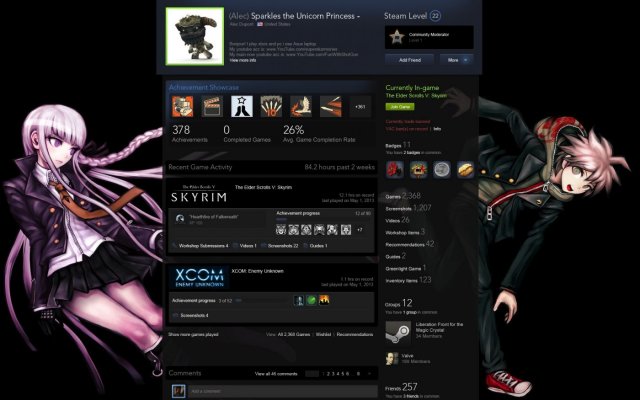
Task: Open the golden sandwich badge icon
Action: coord(466,169)
